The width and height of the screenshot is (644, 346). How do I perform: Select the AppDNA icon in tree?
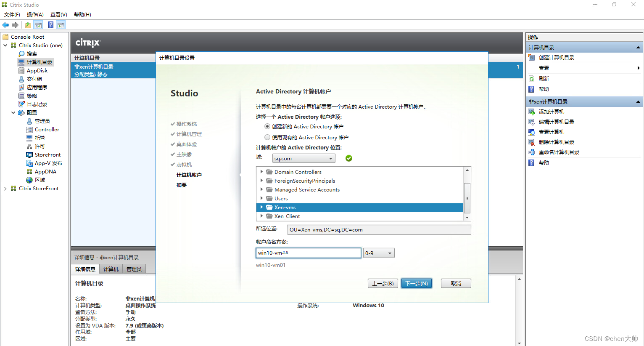pos(29,172)
